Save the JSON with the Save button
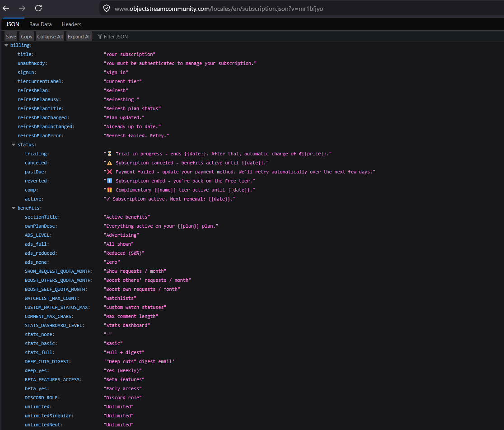This screenshot has width=504, height=430. tap(11, 37)
